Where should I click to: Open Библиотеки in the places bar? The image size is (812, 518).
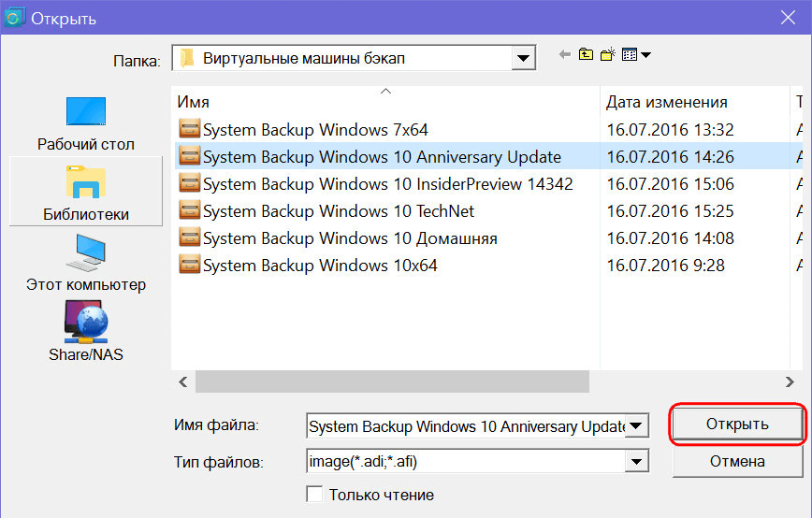(x=86, y=193)
